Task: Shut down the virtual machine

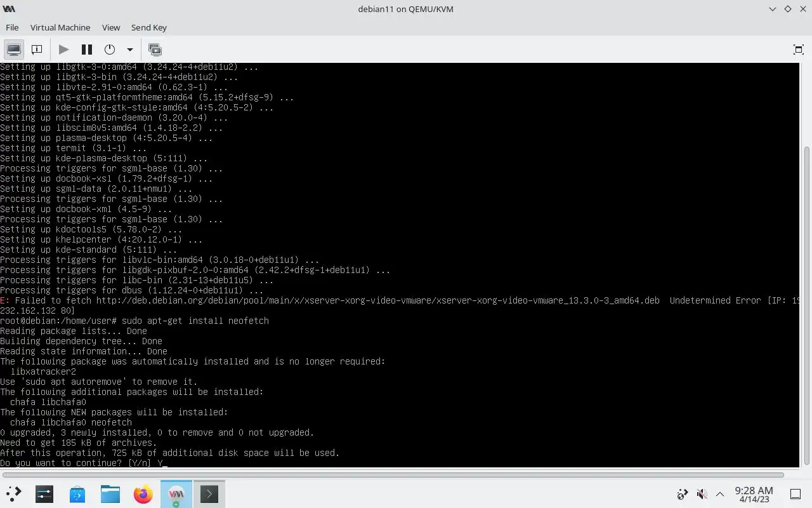Action: pos(110,50)
